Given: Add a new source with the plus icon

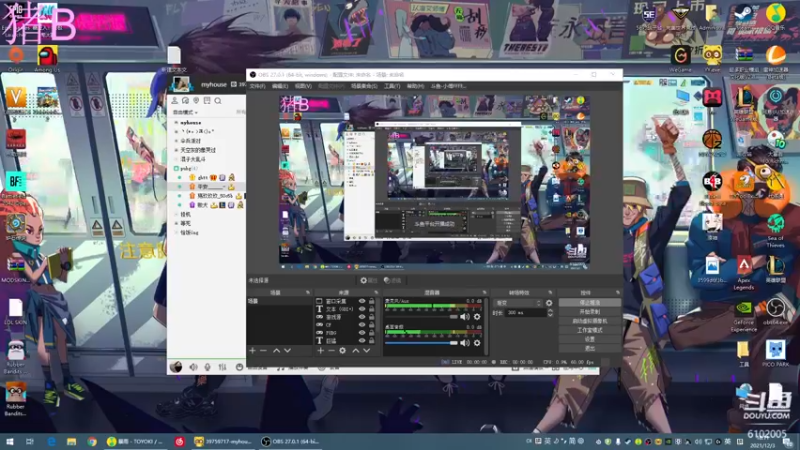Looking at the screenshot, I should 320,351.
